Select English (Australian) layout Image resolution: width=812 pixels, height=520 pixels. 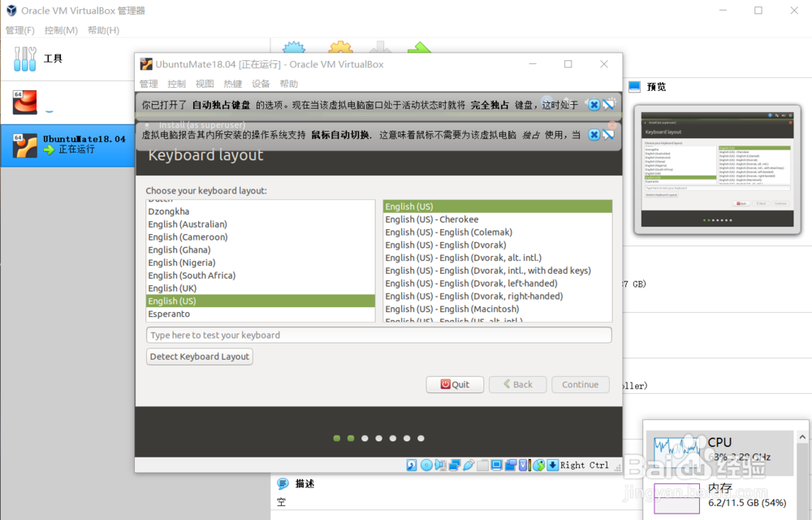pyautogui.click(x=261, y=224)
